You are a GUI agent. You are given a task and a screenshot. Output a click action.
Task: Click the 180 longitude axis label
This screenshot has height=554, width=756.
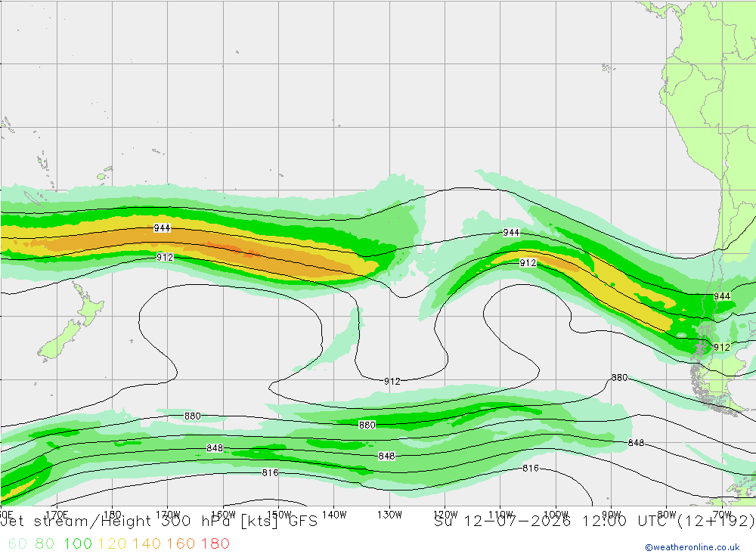click(113, 515)
